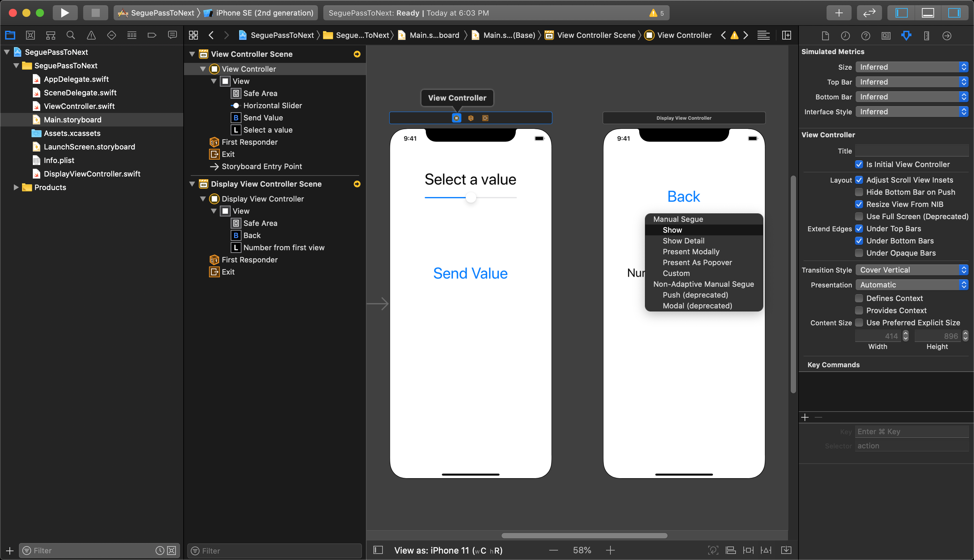Collapse the View Controller Scene outline

[192, 54]
